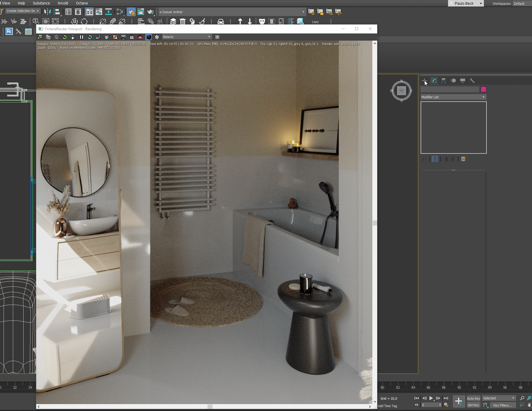The image size is (532, 411).
Task: Open Rendered Frame Window icon
Action: (141, 12)
